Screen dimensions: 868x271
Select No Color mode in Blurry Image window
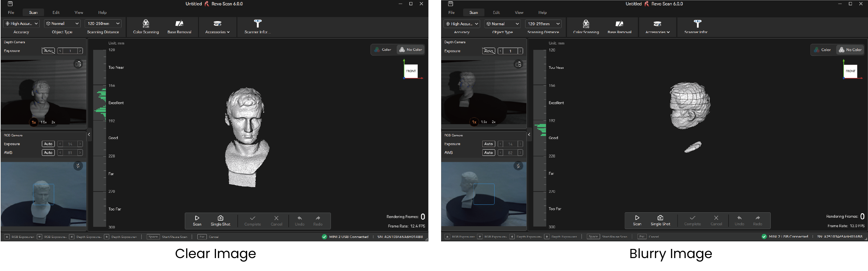tap(850, 50)
